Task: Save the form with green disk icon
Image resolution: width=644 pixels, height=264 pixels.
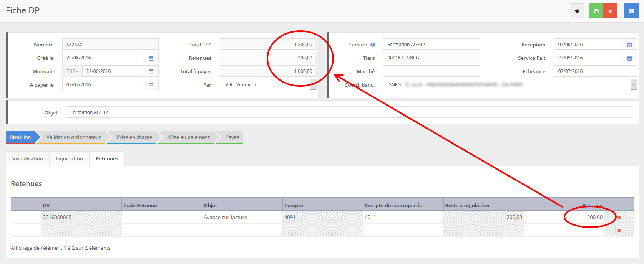Action: (x=596, y=11)
